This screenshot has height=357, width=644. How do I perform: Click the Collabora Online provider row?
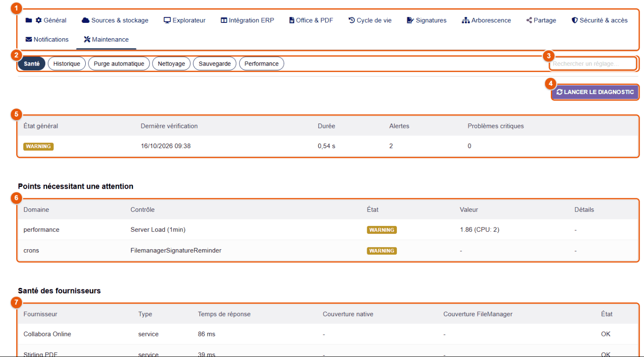(x=328, y=334)
